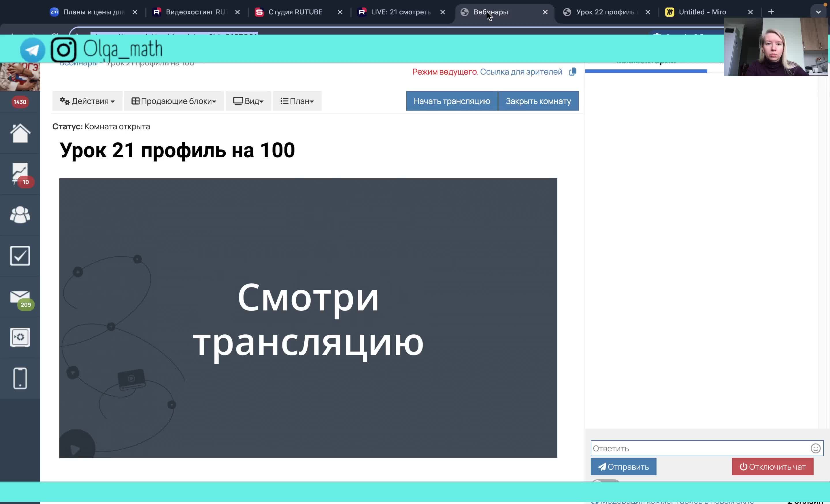Copy viewer link with copy icon

click(573, 72)
